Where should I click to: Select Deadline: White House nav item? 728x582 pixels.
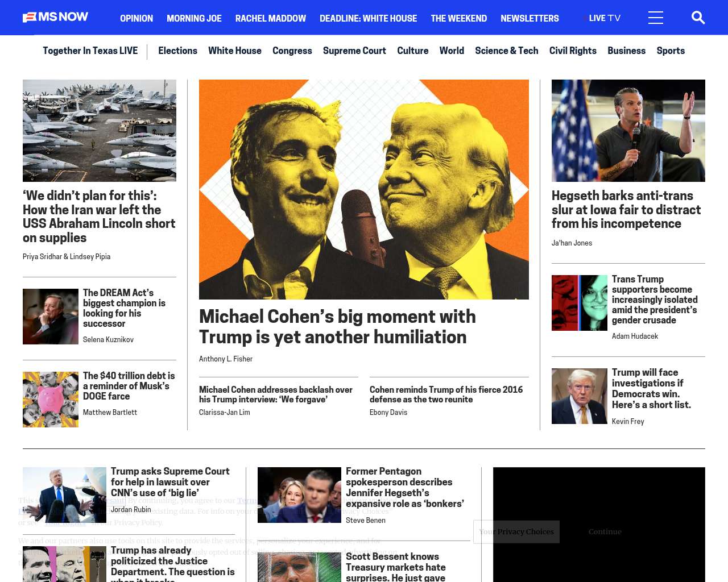coord(368,18)
